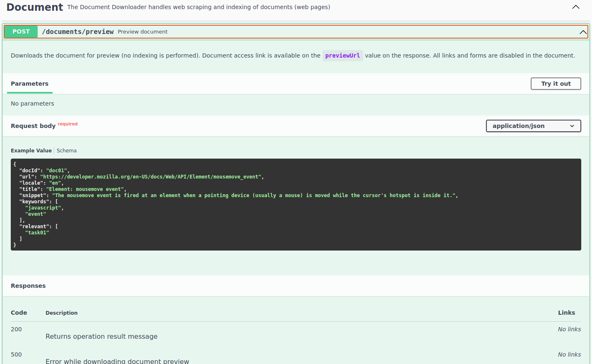Click "Returns operation result message" description
Screen dimensions: 592x364
click(101, 336)
